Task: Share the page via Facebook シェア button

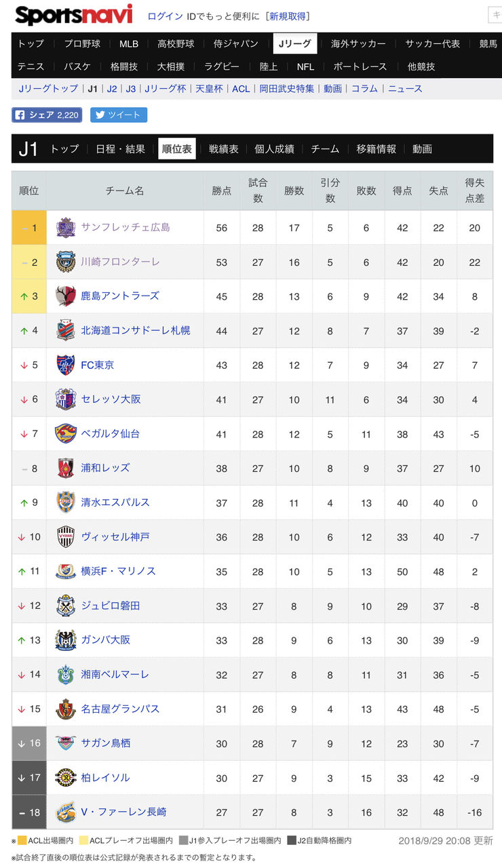Action: tap(47, 115)
